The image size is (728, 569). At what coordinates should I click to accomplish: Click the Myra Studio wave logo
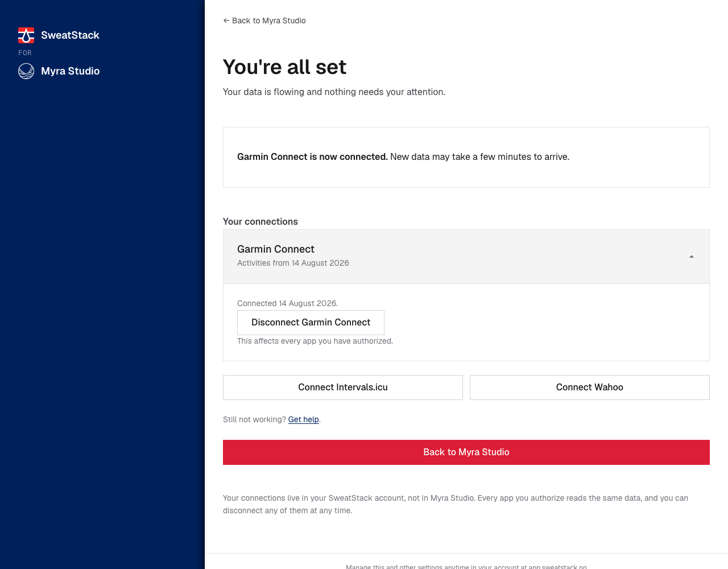click(26, 71)
